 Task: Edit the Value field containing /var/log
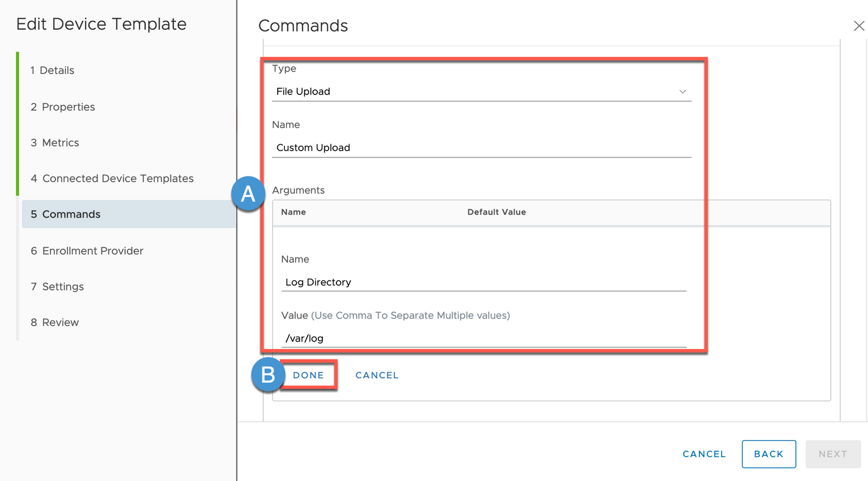coord(483,338)
